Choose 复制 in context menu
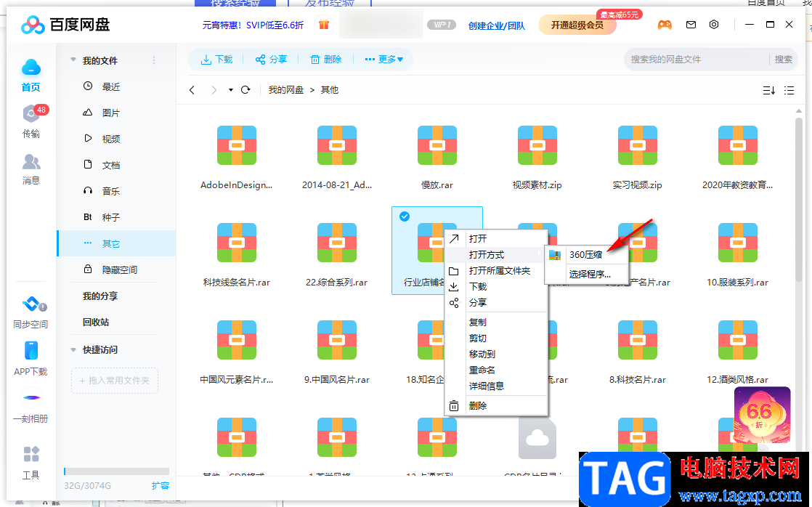Screen dimensions: 812x507 click(x=496, y=322)
